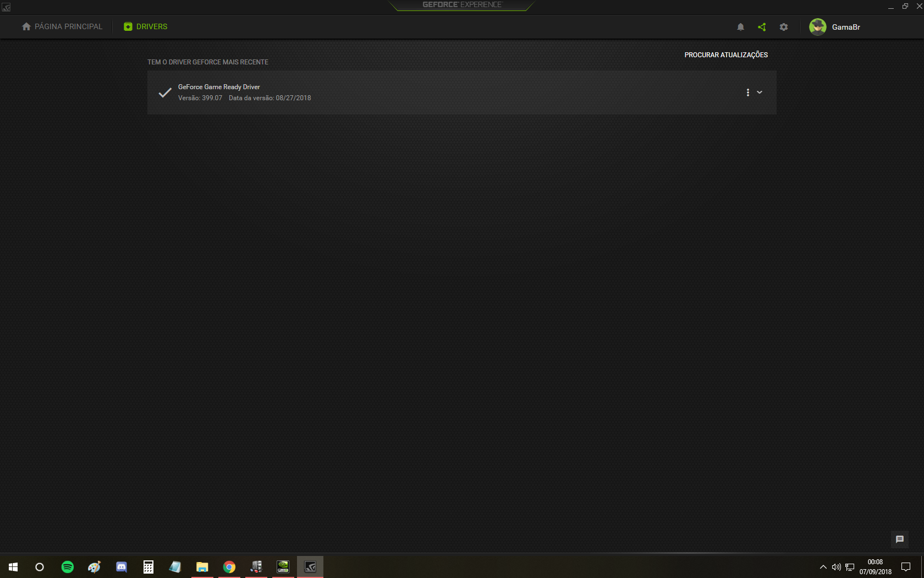
Task: Open the music computer app in taskbar
Action: click(256, 567)
